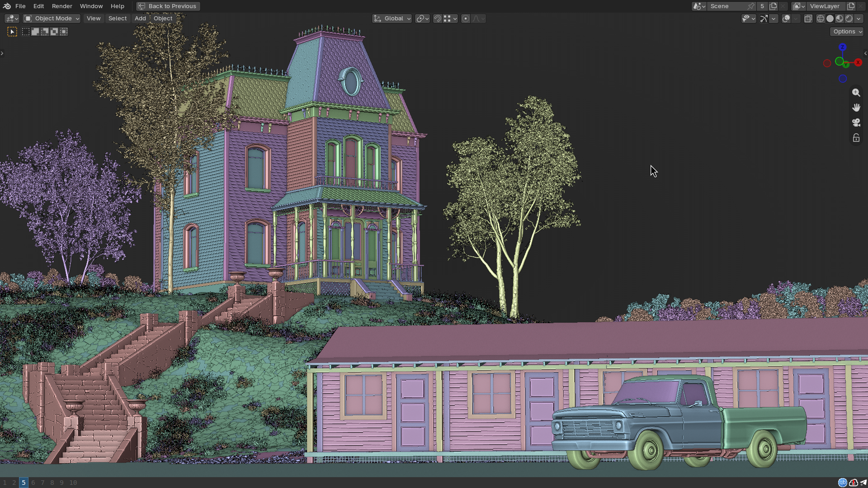Click the pin scene to workspace icon
The image size is (868, 488).
click(x=751, y=6)
